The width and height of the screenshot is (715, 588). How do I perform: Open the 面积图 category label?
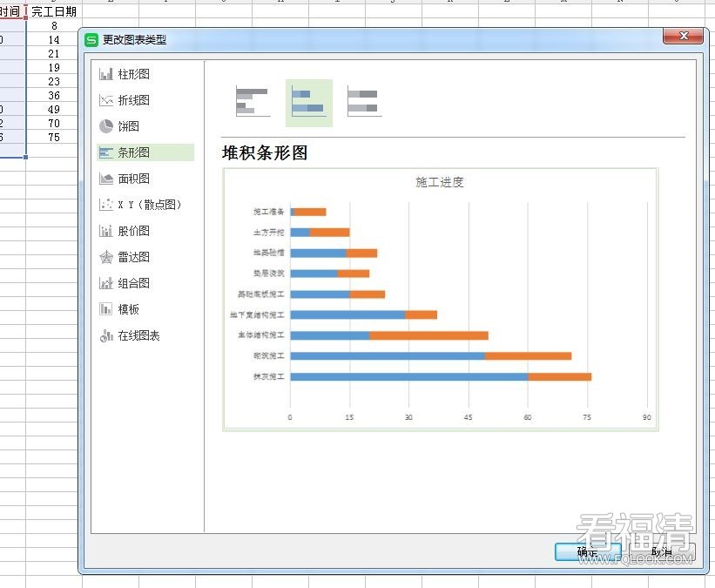click(x=133, y=179)
